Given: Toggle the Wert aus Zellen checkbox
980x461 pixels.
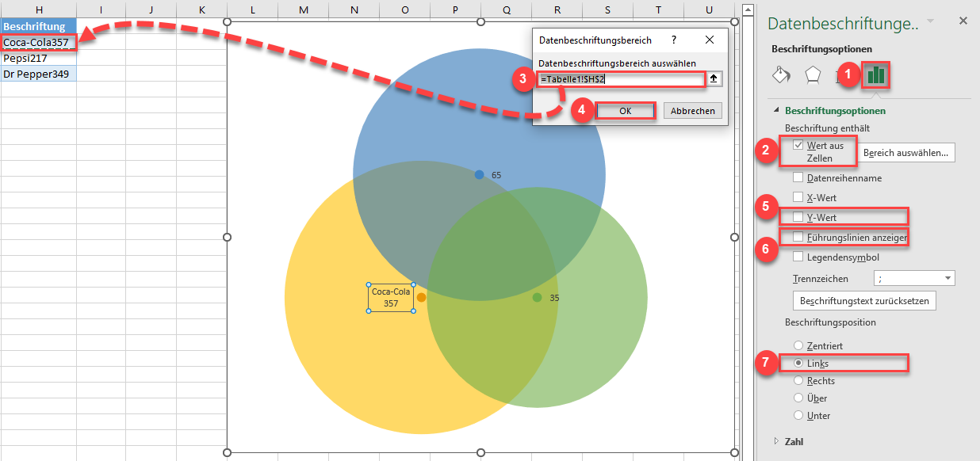Looking at the screenshot, I should 798,145.
